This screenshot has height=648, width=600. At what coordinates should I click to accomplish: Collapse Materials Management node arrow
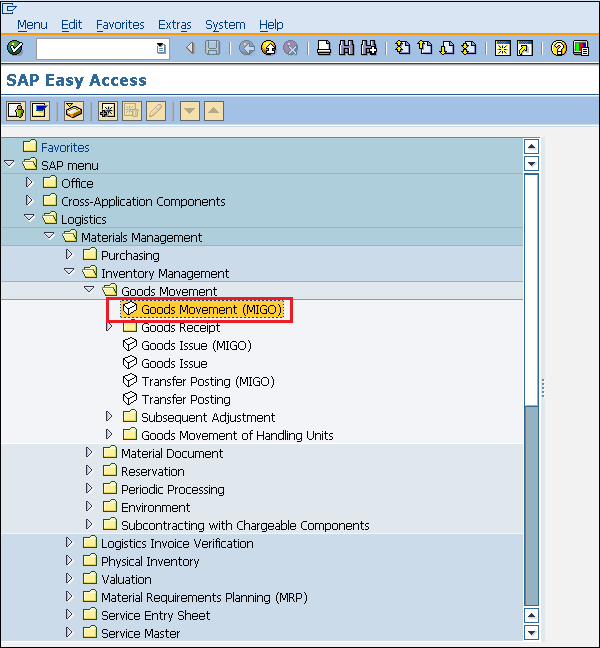pyautogui.click(x=49, y=236)
